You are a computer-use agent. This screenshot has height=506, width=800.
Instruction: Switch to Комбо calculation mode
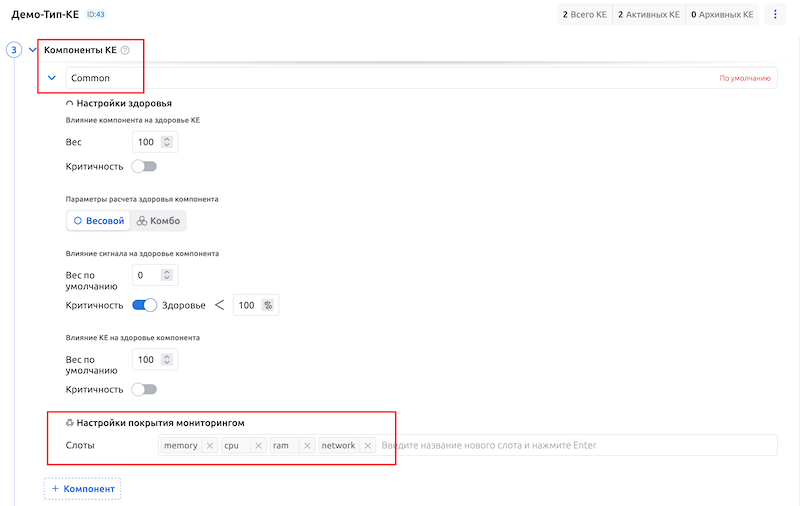pos(159,221)
